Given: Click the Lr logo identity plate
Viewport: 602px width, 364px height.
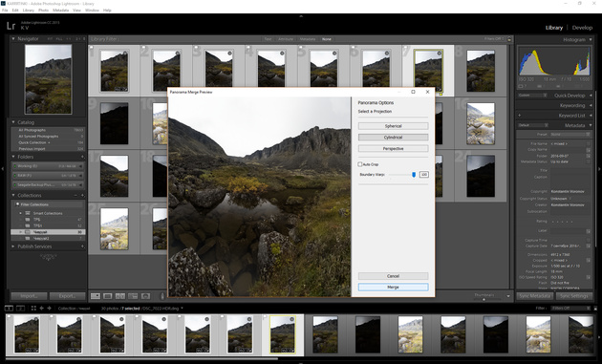Looking at the screenshot, I should [x=11, y=26].
